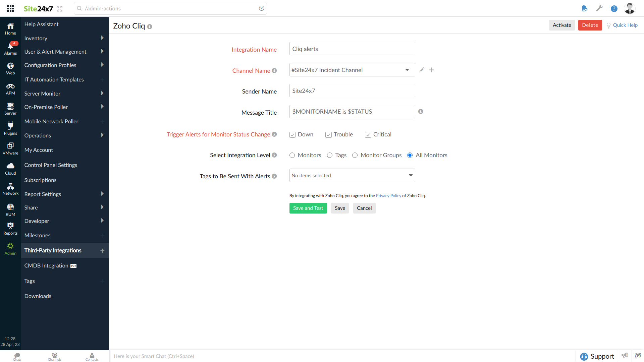644x362 pixels.
Task: Open Server section in sidebar
Action: (10, 109)
